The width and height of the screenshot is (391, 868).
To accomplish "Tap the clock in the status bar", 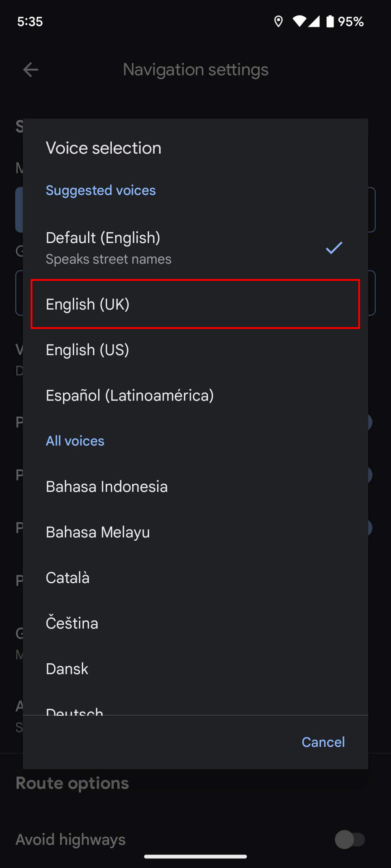I will point(30,21).
